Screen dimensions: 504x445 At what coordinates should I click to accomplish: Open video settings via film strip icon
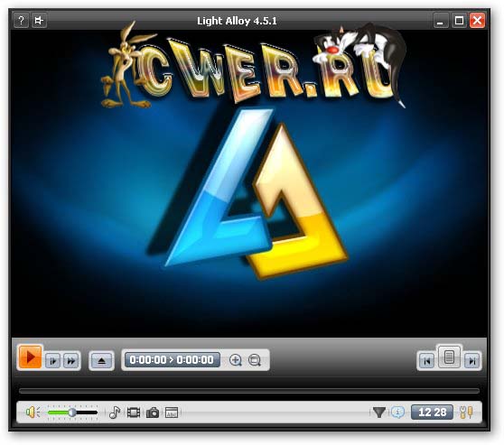(x=134, y=413)
